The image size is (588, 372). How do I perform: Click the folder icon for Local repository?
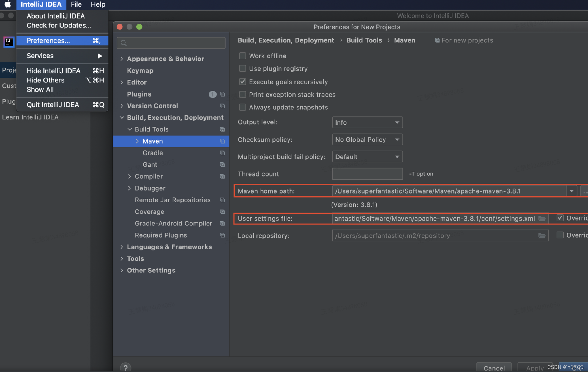point(542,236)
